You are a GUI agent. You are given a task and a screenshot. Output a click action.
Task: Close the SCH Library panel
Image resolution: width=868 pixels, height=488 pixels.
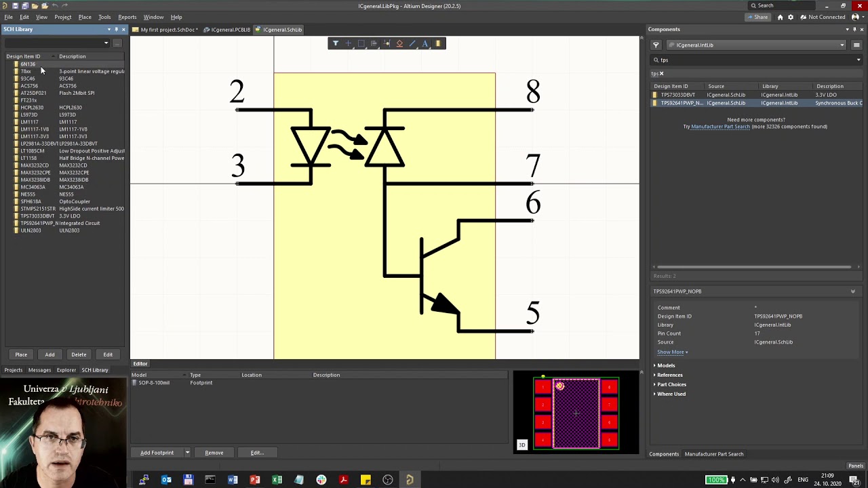(x=123, y=29)
